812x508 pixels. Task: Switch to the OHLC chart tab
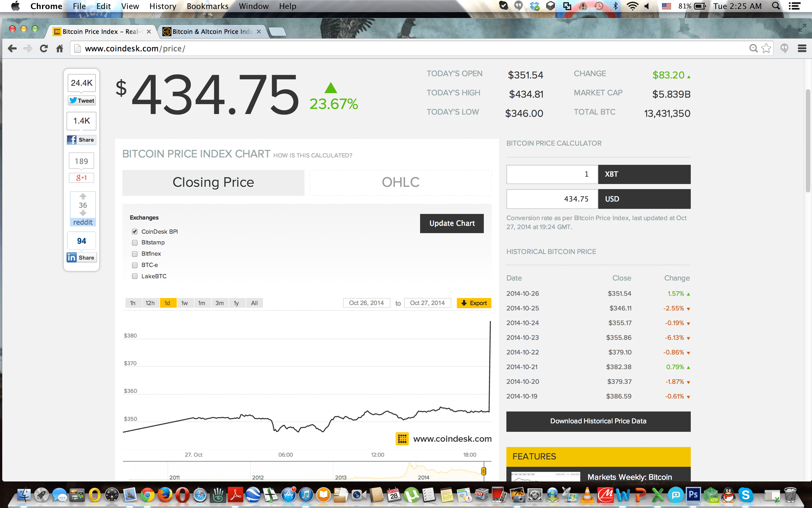click(x=401, y=182)
